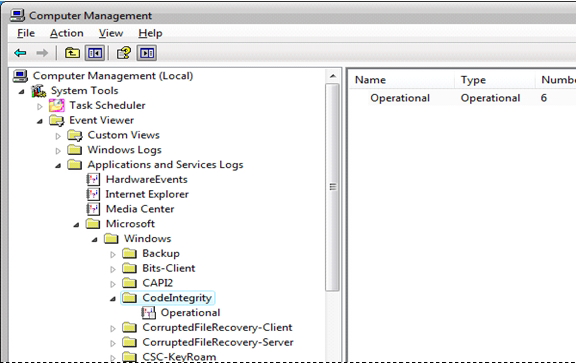Click the Backup folder icon
Viewport: 576px width, 364px height.
[x=129, y=253]
